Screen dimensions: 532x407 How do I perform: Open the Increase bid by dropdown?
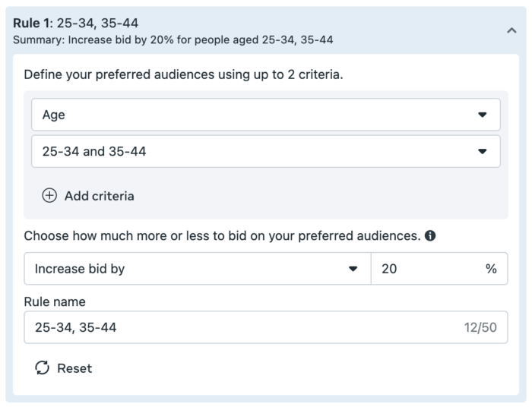[198, 269]
